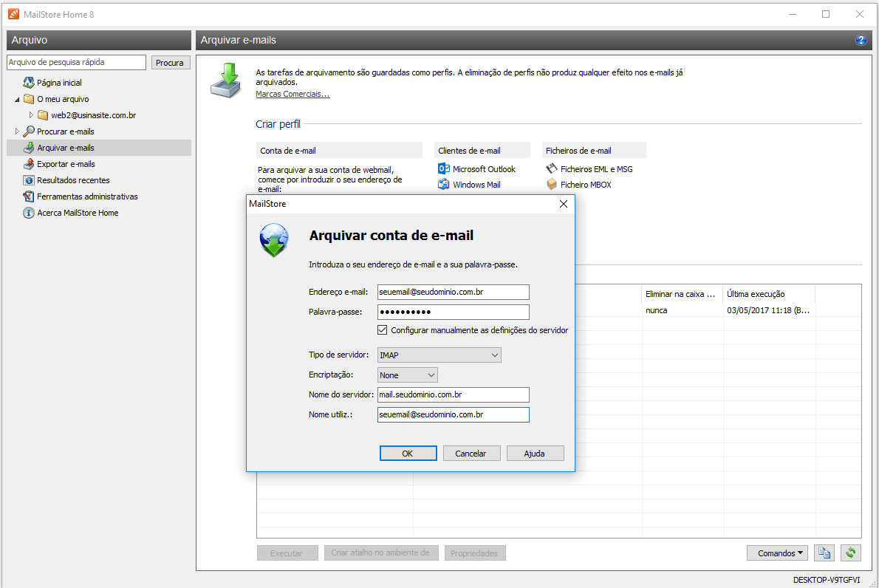Viewport: 879px width, 588px height.
Task: Open the Encriptação dropdown
Action: pos(407,375)
